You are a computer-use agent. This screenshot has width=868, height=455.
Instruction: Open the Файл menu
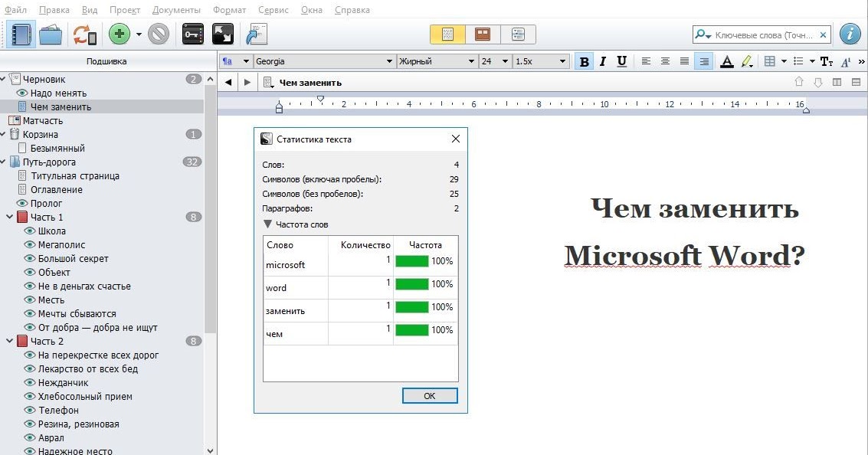[15, 10]
